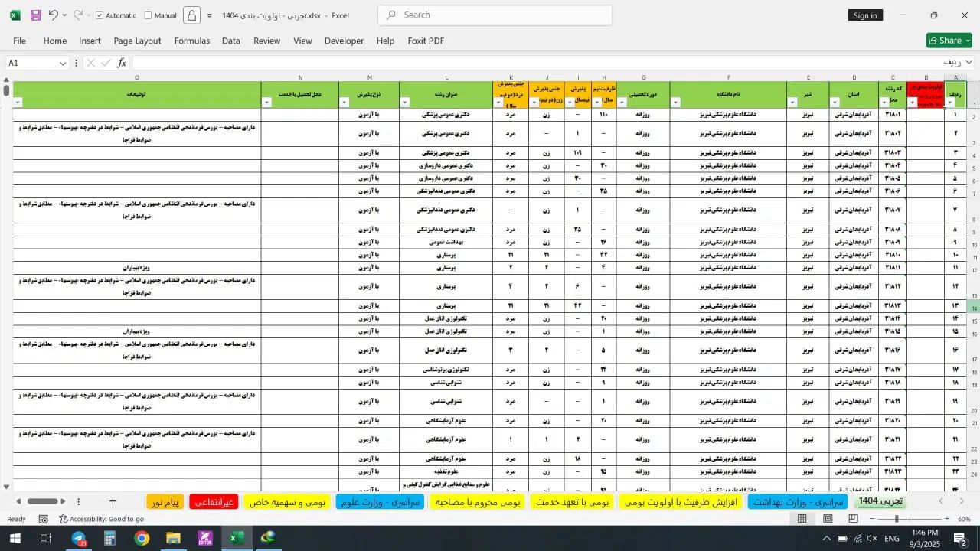Add a new sheet with plus icon
Screen dimensions: 980x551
point(113,501)
